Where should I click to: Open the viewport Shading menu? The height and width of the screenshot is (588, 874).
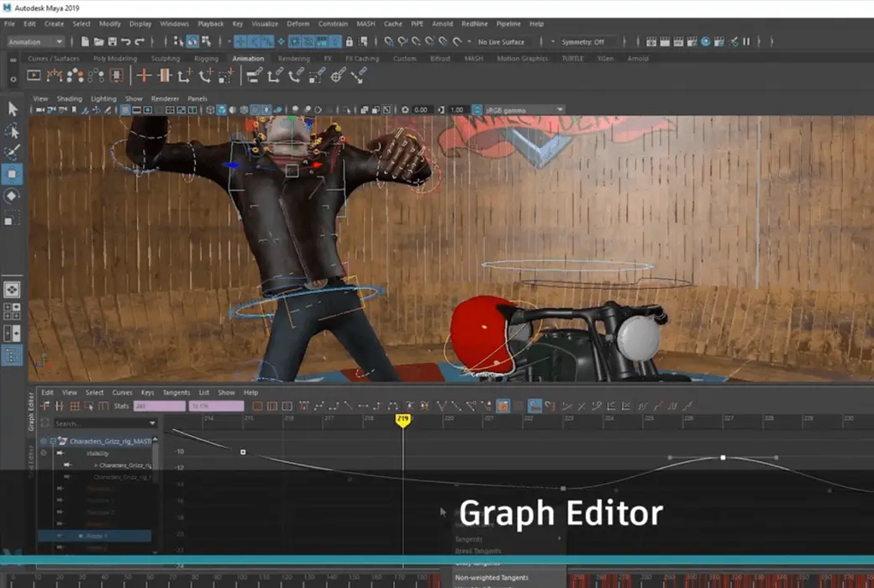coord(69,98)
